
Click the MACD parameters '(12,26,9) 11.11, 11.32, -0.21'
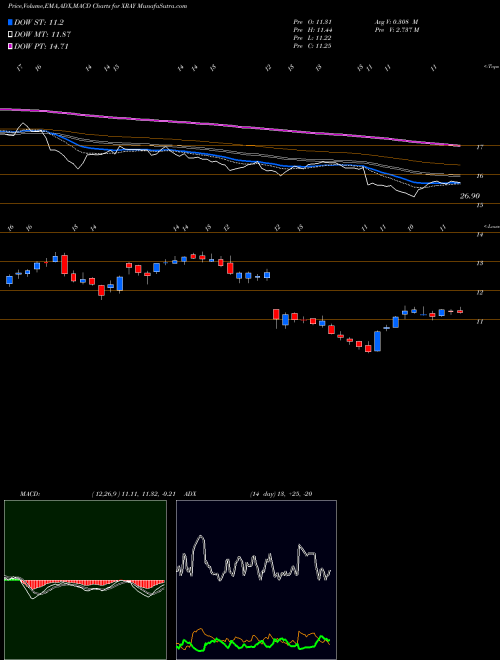tap(136, 494)
